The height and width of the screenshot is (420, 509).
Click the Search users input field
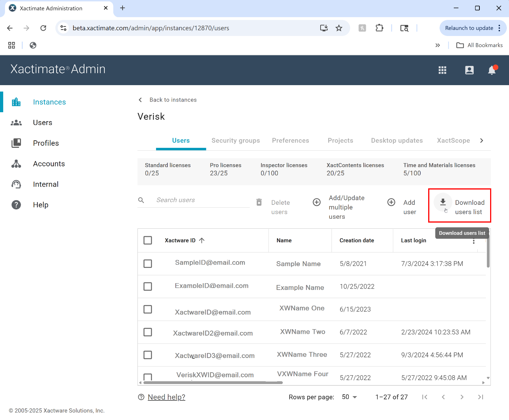pyautogui.click(x=202, y=200)
